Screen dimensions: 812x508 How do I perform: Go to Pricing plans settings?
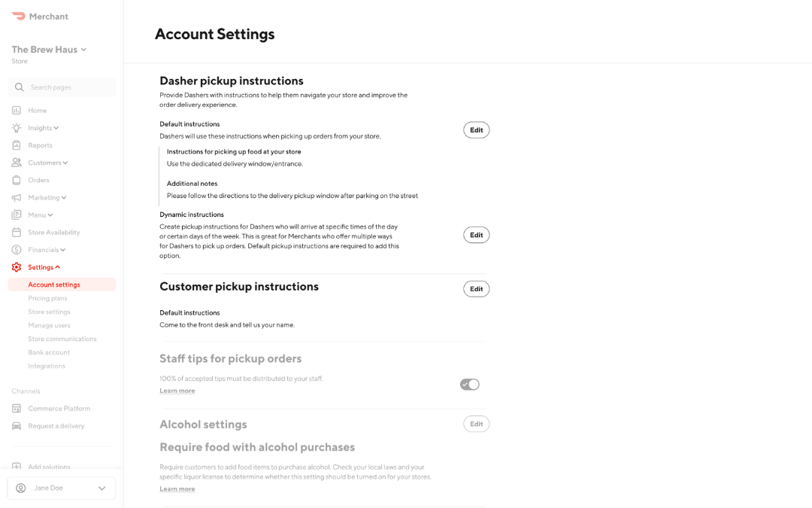click(x=47, y=298)
